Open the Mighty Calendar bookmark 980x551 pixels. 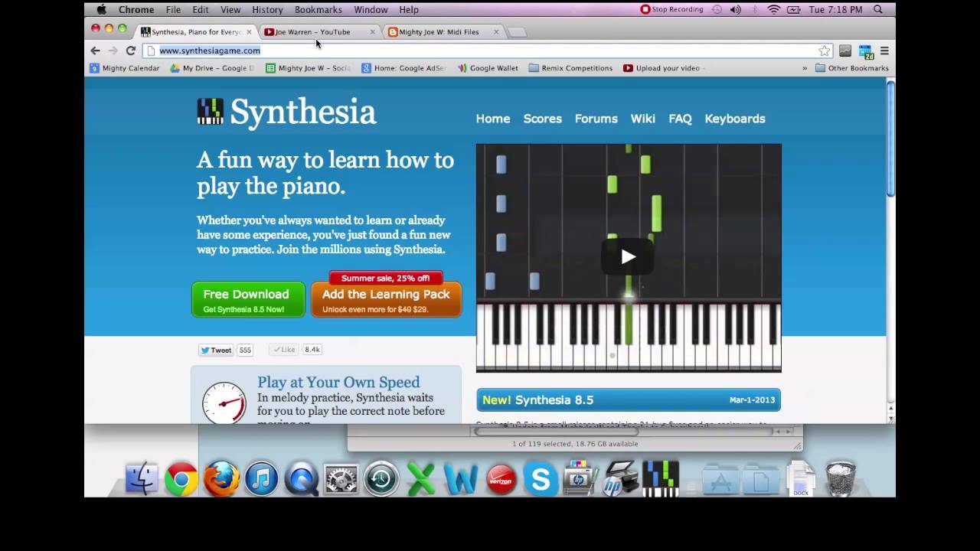(125, 68)
